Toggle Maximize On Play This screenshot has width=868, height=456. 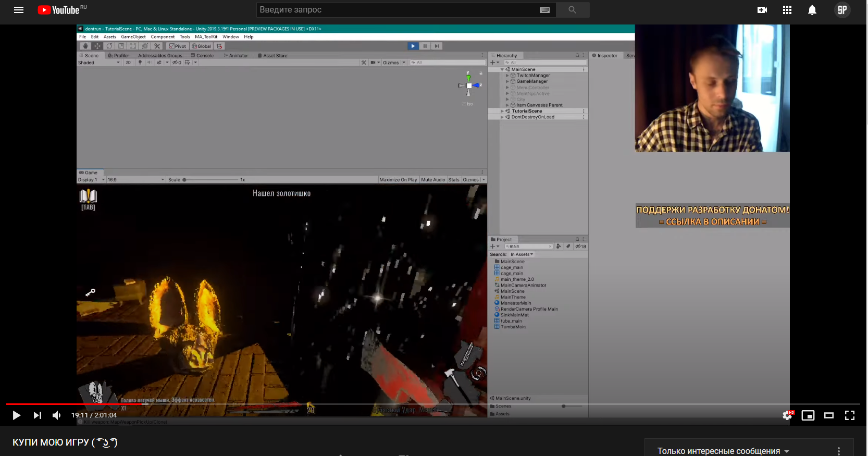click(398, 180)
